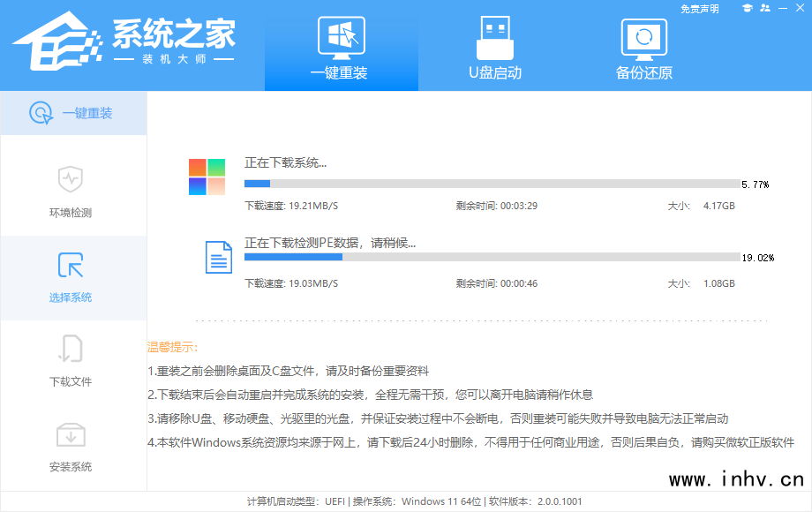This screenshot has width=812, height=512.
Task: Click the system download progress bar
Action: [x=492, y=184]
